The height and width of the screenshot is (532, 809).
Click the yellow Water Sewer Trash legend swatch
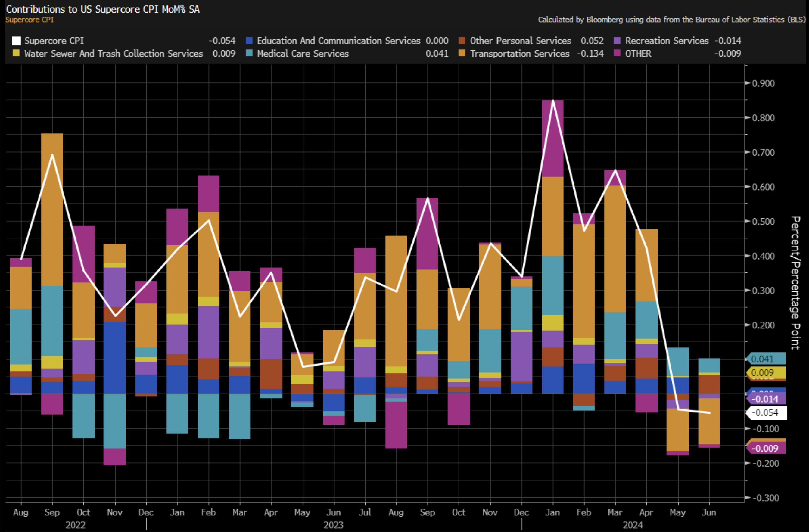(16, 53)
